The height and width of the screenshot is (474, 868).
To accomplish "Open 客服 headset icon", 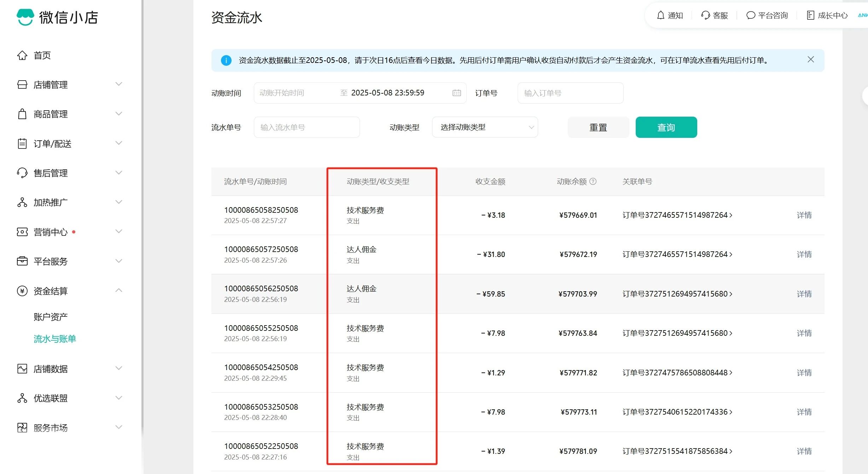I will click(705, 16).
